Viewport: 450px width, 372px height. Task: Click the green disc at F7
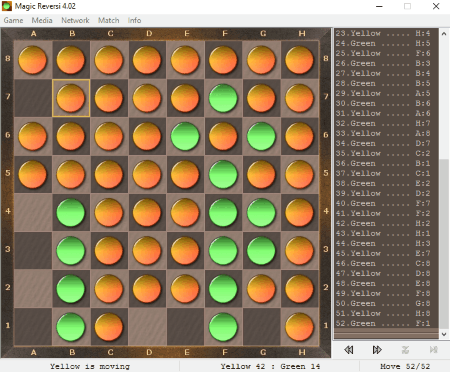223,98
